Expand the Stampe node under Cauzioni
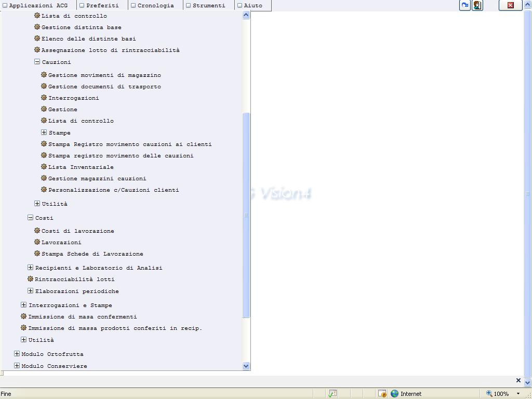 [44, 132]
